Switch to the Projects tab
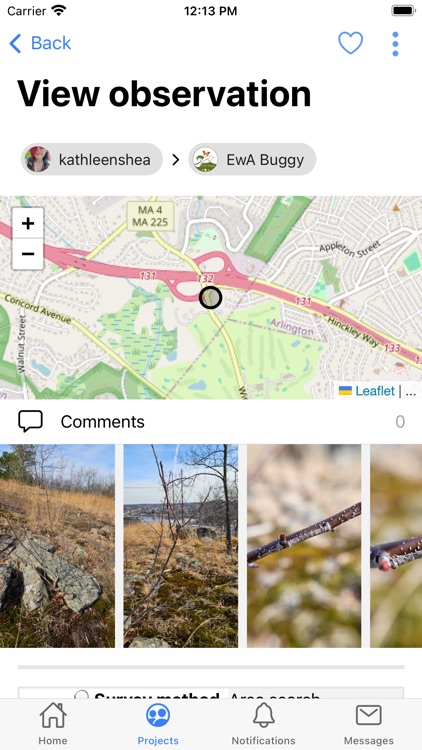 158,724
